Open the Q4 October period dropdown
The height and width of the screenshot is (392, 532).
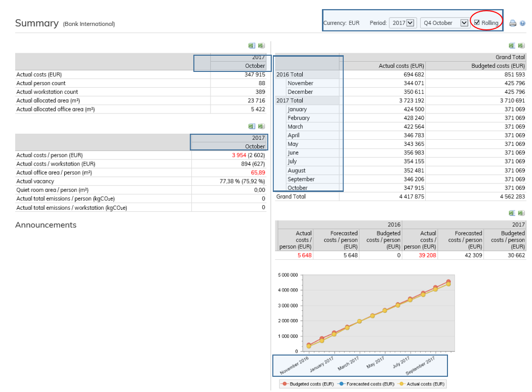[x=464, y=23]
